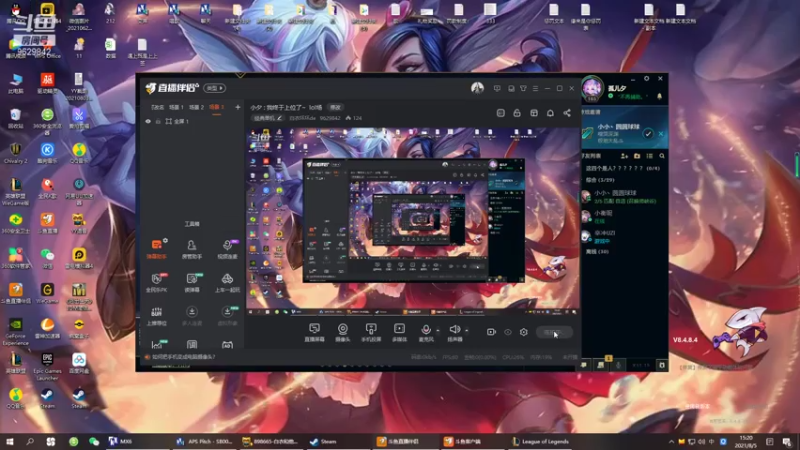Open League status dropdown under the username
The width and height of the screenshot is (800, 450).
point(629,96)
